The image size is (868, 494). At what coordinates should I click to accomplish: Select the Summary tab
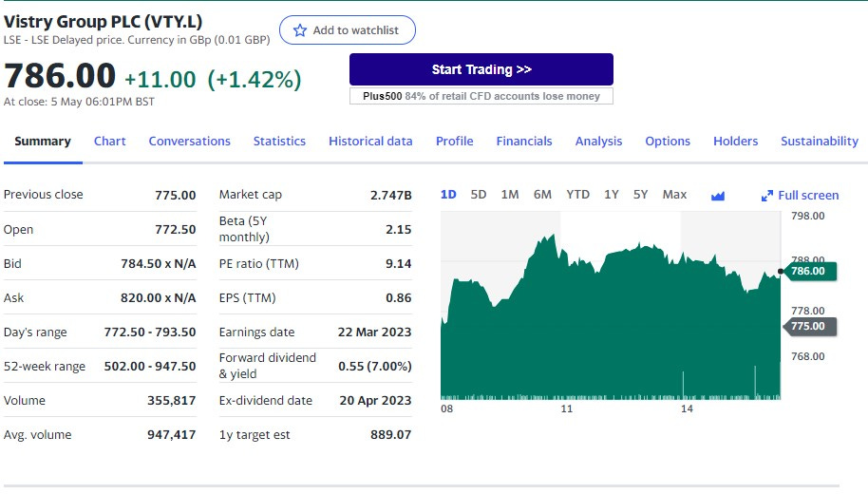coord(43,142)
